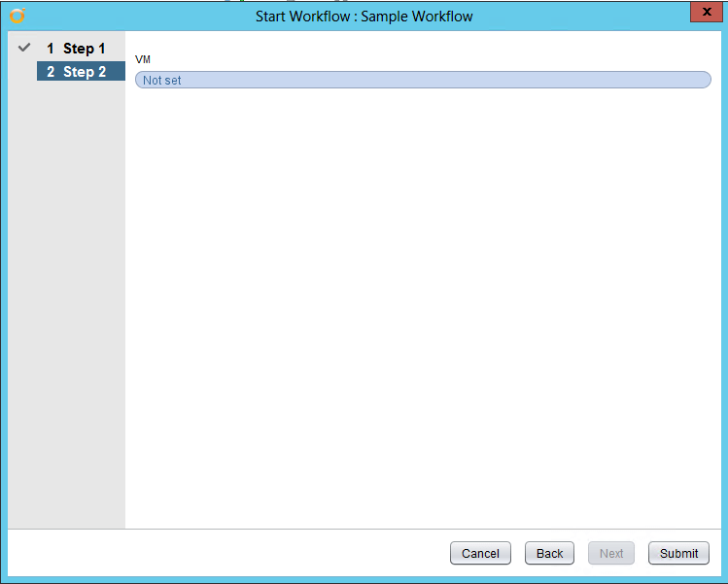The height and width of the screenshot is (584, 728).
Task: Click empty gray area below Step 2
Action: [66, 292]
